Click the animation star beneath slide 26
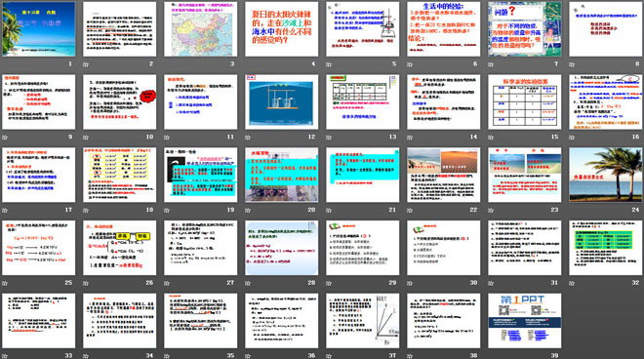 (x=86, y=283)
